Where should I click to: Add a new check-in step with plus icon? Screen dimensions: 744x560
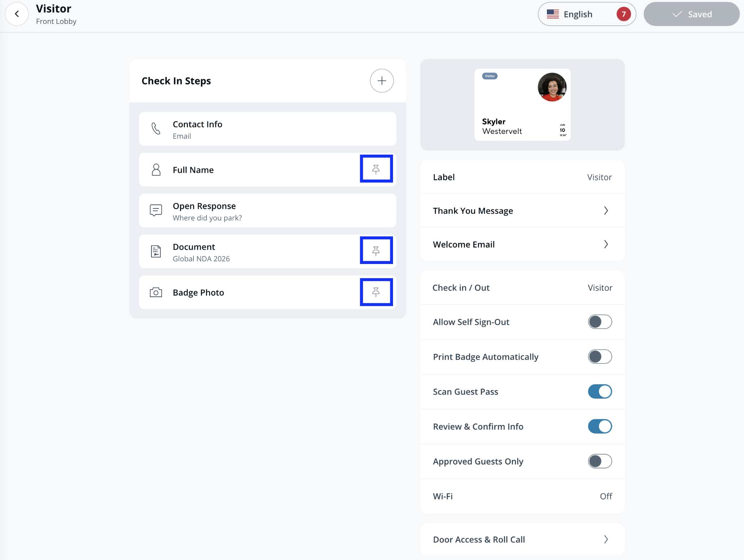click(382, 81)
